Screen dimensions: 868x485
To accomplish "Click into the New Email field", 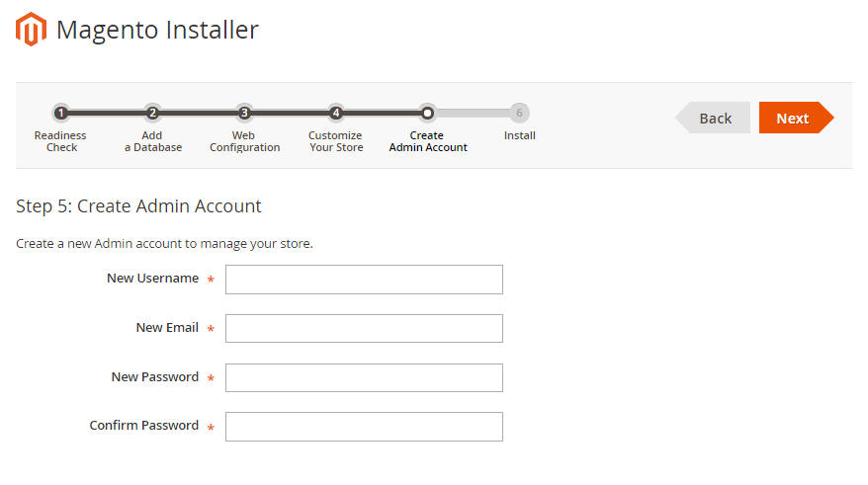I will coord(364,329).
